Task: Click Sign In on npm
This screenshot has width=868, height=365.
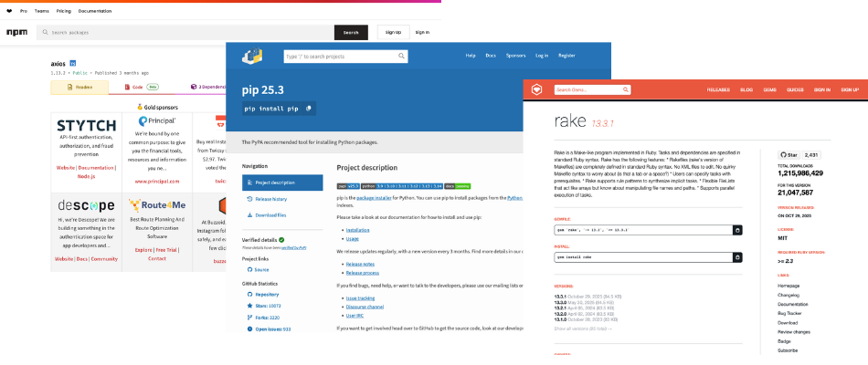Action: 422,33
